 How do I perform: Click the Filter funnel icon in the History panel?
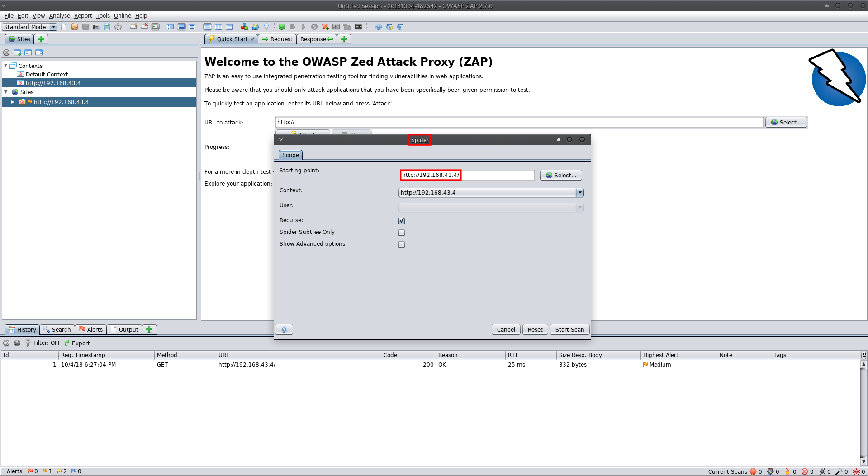pyautogui.click(x=28, y=343)
